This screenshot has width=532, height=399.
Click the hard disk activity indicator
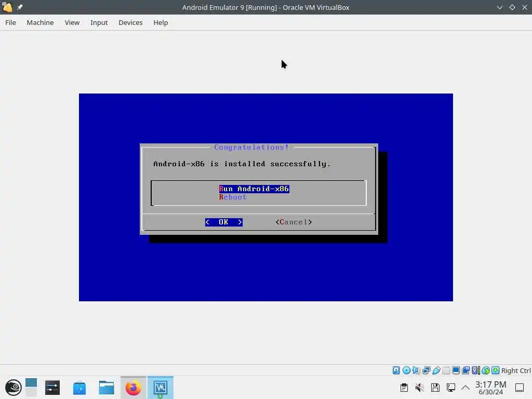click(x=396, y=370)
